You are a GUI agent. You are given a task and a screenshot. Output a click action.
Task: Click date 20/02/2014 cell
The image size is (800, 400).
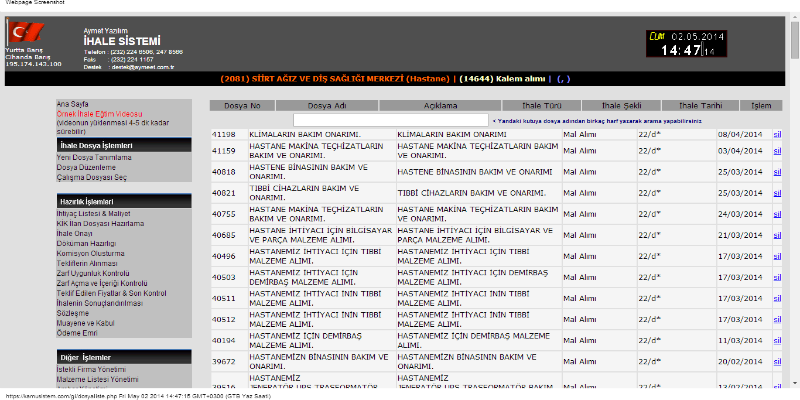coord(740,362)
